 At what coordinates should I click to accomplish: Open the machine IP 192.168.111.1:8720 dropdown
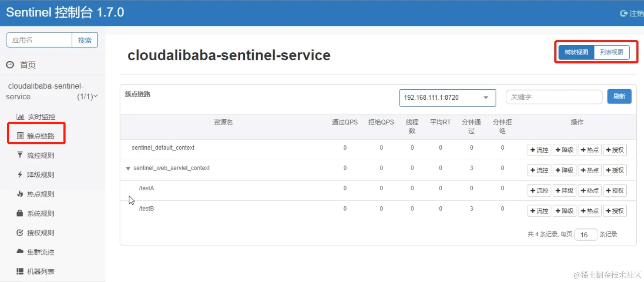[447, 98]
